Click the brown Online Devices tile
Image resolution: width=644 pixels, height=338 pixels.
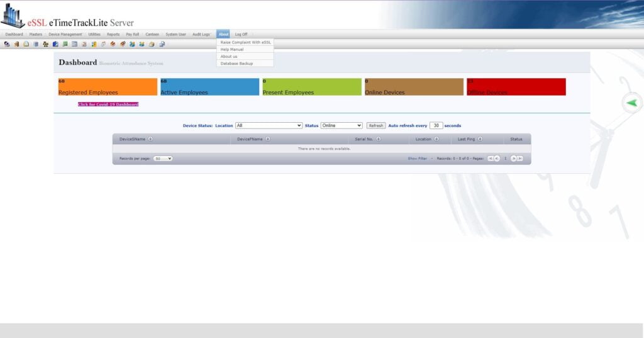pyautogui.click(x=414, y=87)
